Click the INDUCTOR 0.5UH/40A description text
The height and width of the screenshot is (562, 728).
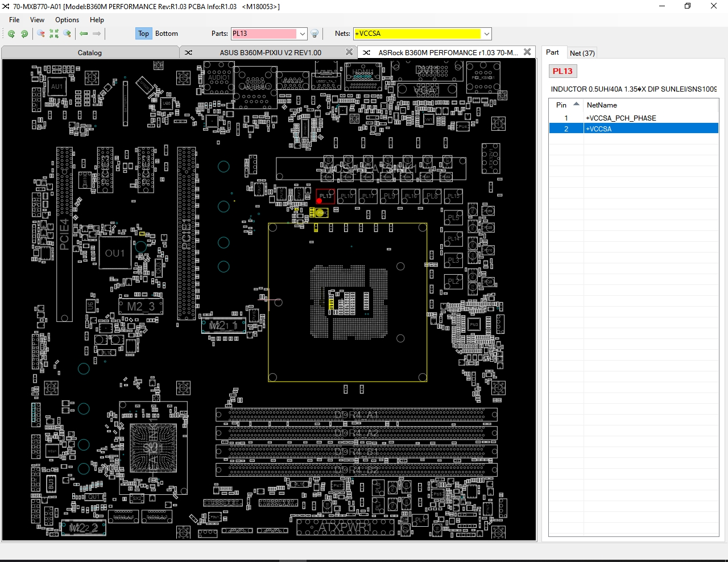tap(634, 89)
